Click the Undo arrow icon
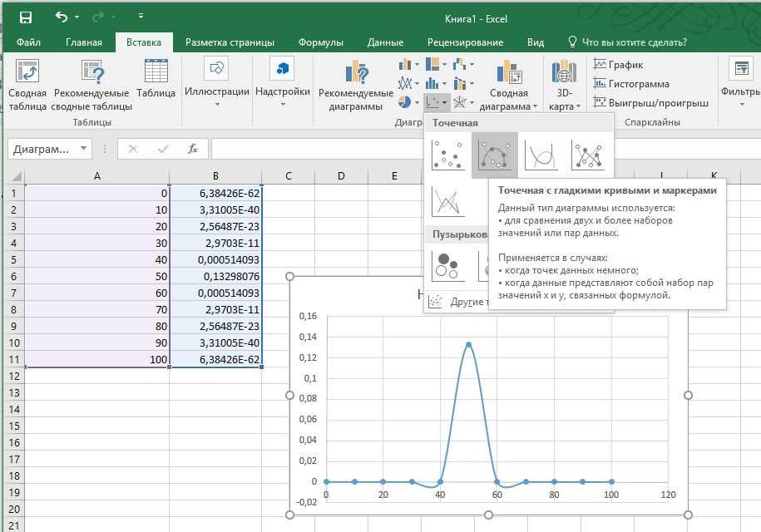Viewport: 761px width, 532px height. tap(62, 17)
